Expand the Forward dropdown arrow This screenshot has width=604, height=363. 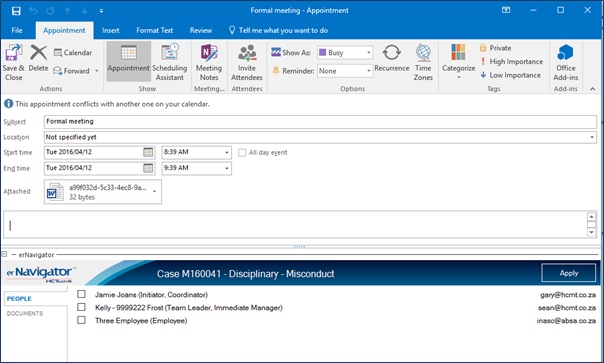(97, 71)
